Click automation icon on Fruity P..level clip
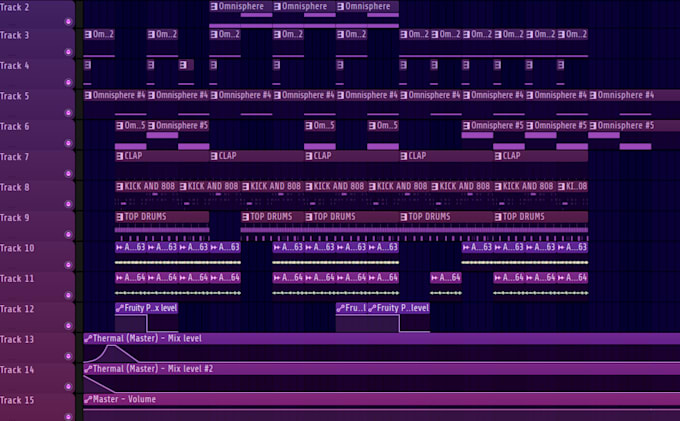680x421 pixels. (372, 308)
